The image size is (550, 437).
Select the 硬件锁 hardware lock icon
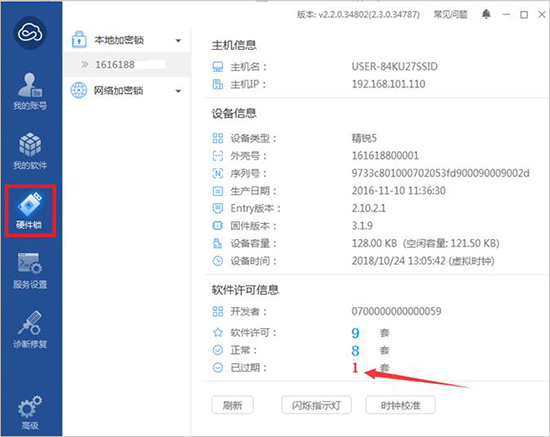click(x=30, y=210)
